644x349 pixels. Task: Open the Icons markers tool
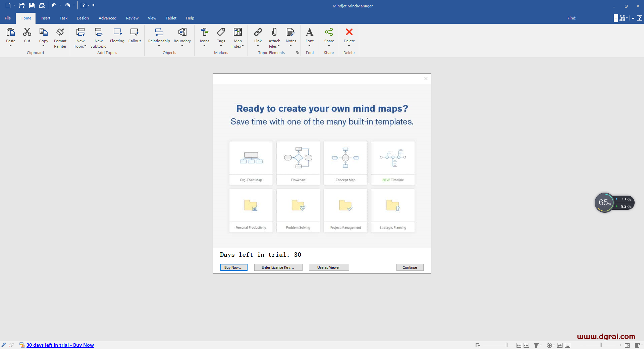click(205, 32)
